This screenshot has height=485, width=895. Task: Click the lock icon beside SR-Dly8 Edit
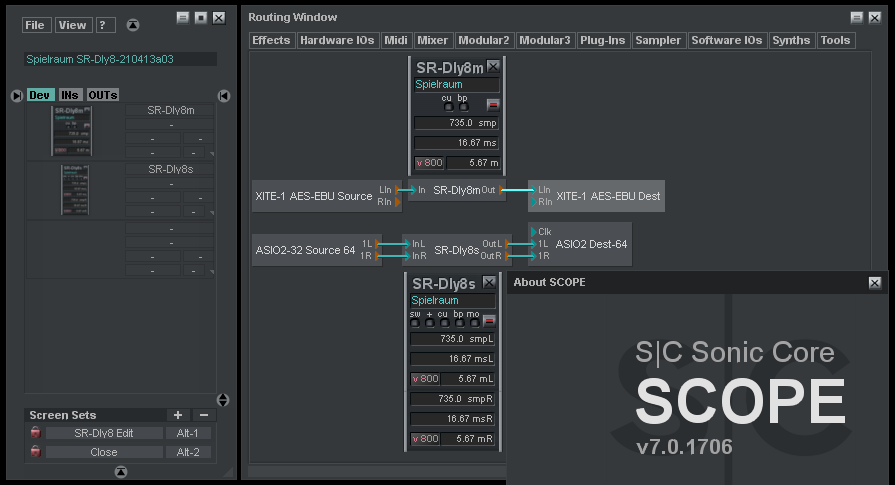[35, 433]
